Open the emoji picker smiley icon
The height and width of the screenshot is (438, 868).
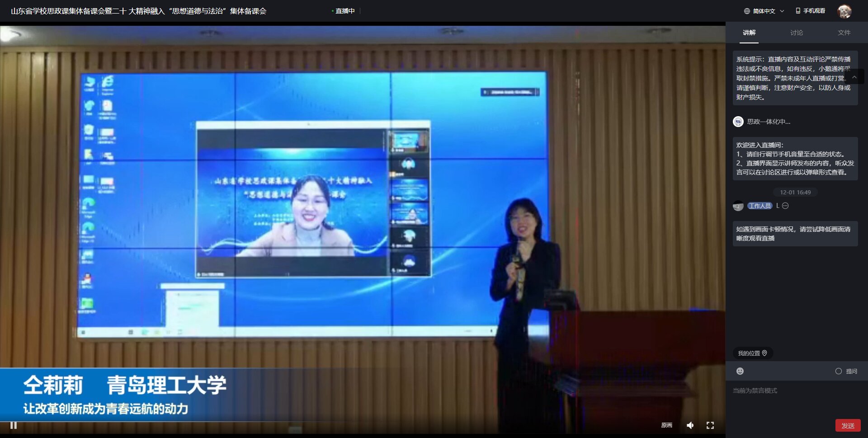[x=740, y=371]
